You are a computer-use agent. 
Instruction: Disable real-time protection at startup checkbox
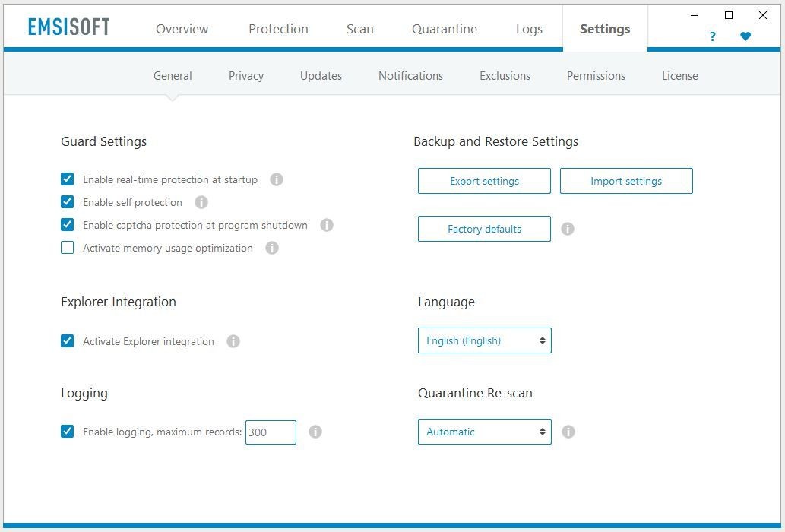pyautogui.click(x=68, y=180)
